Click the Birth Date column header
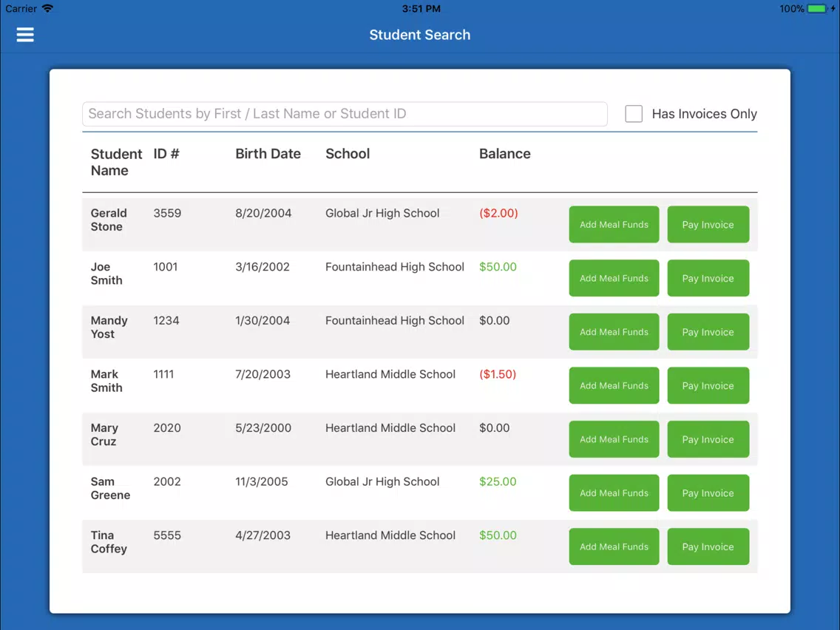The width and height of the screenshot is (840, 630). (268, 154)
